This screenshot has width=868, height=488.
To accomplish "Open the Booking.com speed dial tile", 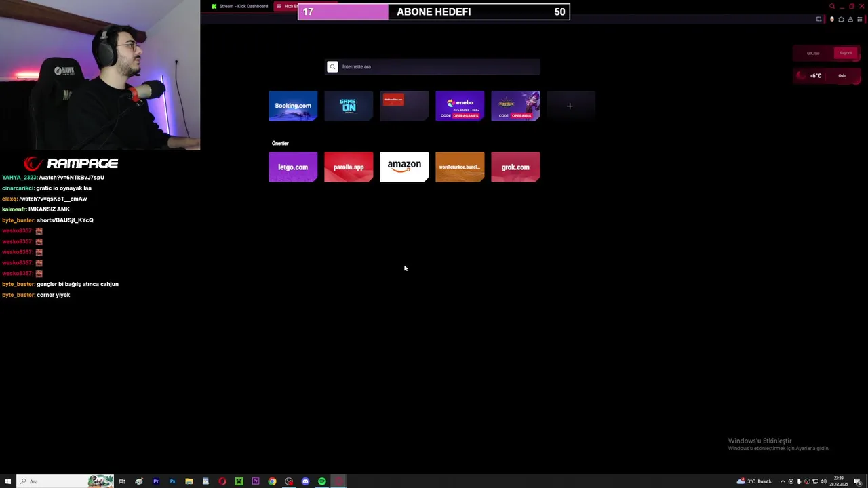I will [293, 106].
